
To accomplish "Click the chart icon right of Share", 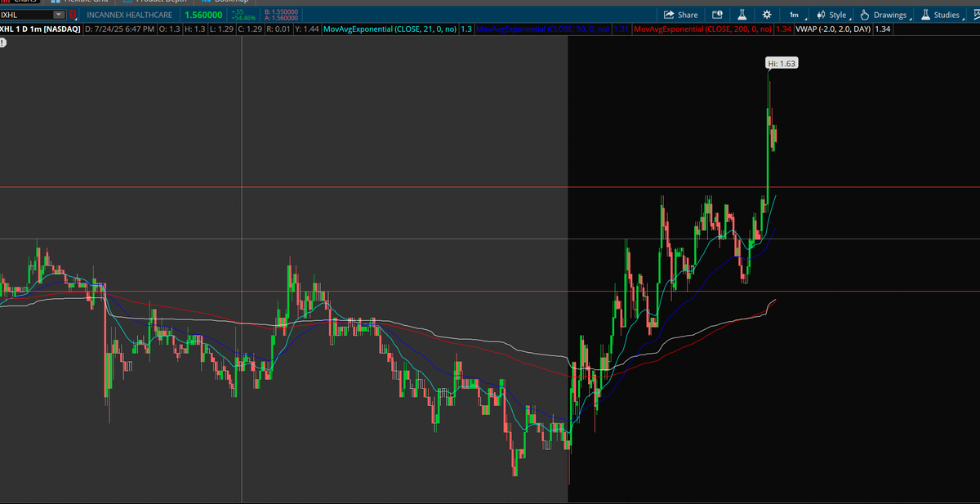I will tap(717, 15).
